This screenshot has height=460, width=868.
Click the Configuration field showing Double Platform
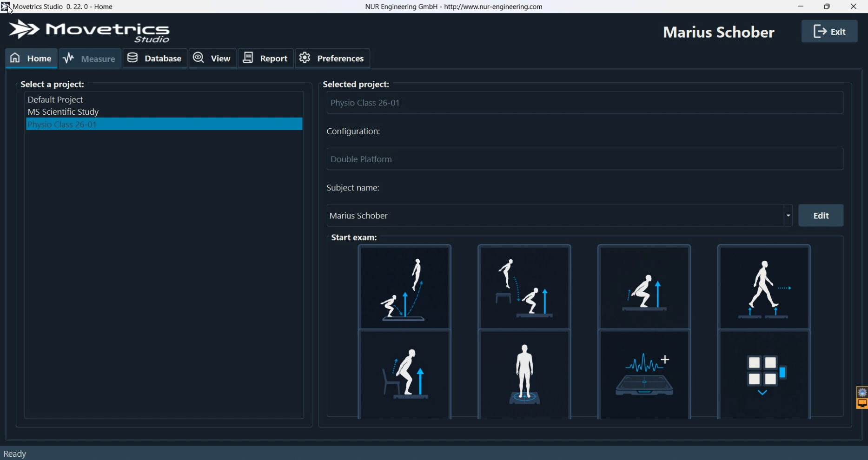point(585,159)
